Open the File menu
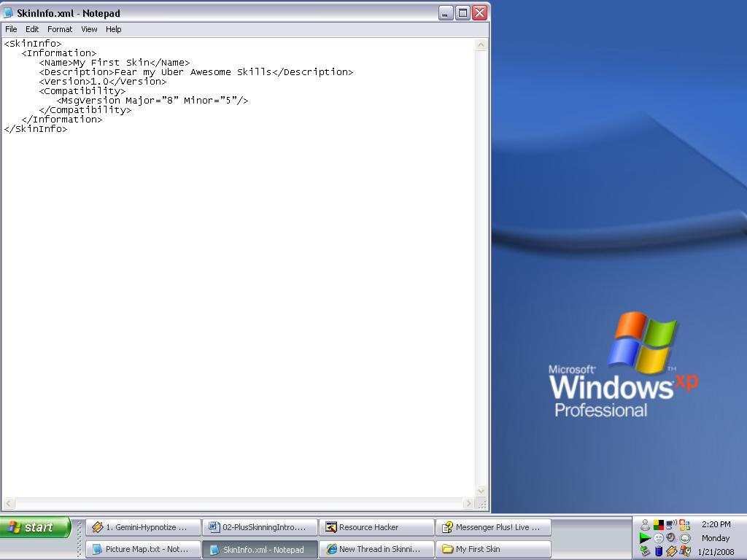This screenshot has width=747, height=560. pos(11,29)
